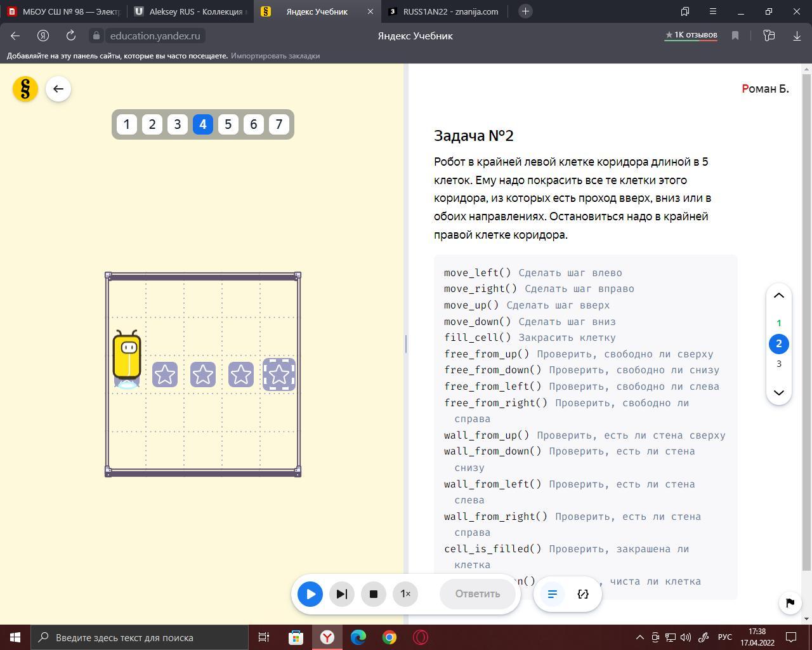Go to the next task with down chevron
The image size is (812, 650).
tap(779, 392)
